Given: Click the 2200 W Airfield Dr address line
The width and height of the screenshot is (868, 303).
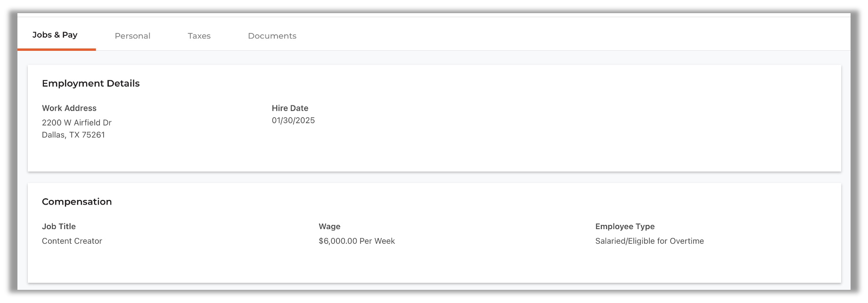Looking at the screenshot, I should 76,123.
